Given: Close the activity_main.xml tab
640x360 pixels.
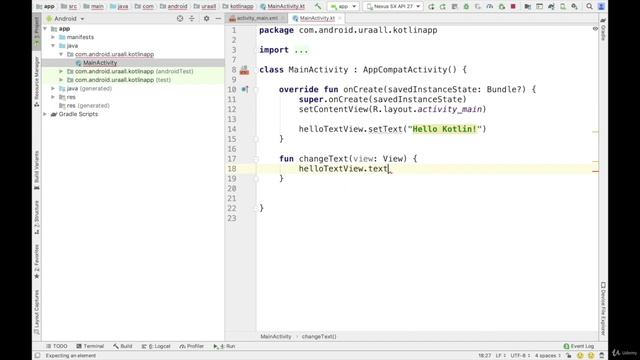Looking at the screenshot, I should pos(282,18).
